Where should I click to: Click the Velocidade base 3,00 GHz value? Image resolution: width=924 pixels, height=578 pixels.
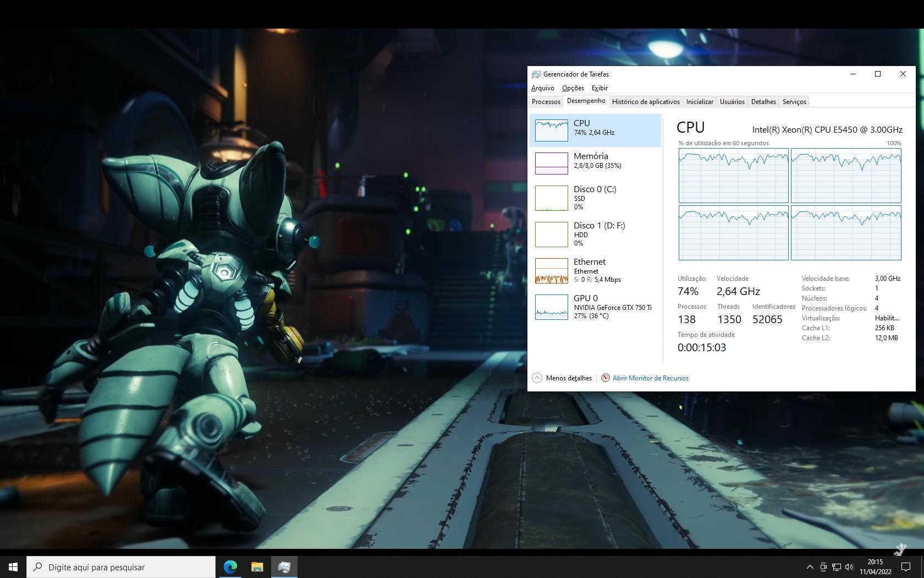coord(887,279)
